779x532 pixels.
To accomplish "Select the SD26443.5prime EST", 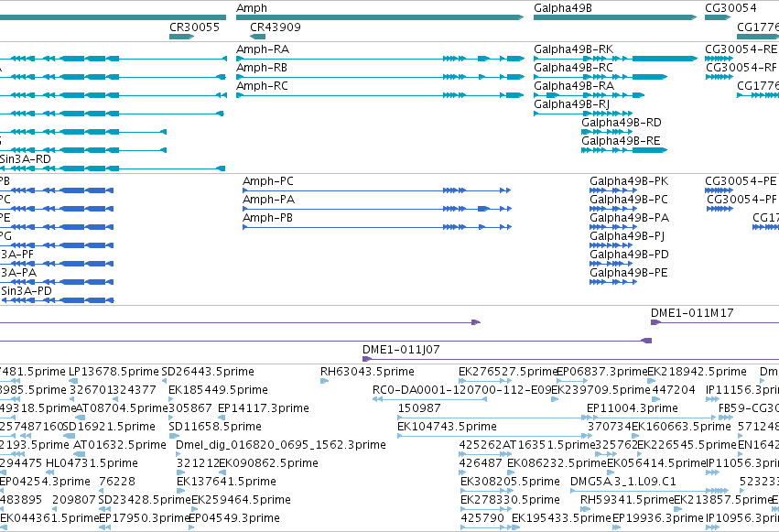I will pos(166,381).
